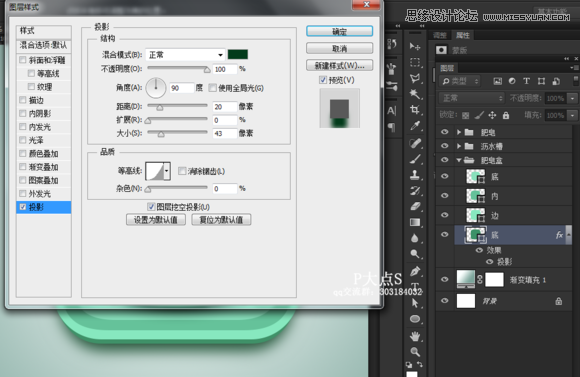Switch to 调整 panel tab
This screenshot has width=580, height=377.
pos(440,35)
